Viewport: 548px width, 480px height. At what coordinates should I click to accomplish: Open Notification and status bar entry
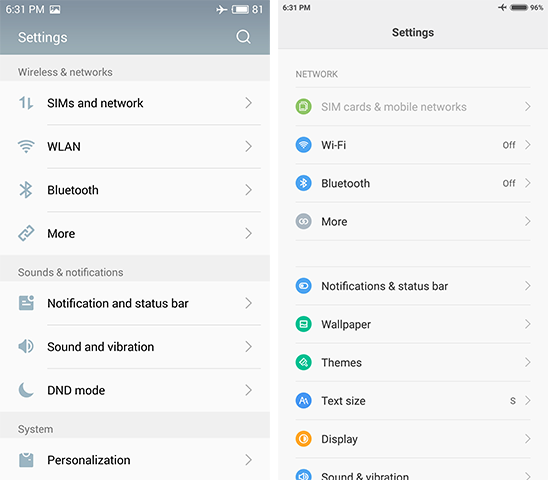click(x=135, y=303)
